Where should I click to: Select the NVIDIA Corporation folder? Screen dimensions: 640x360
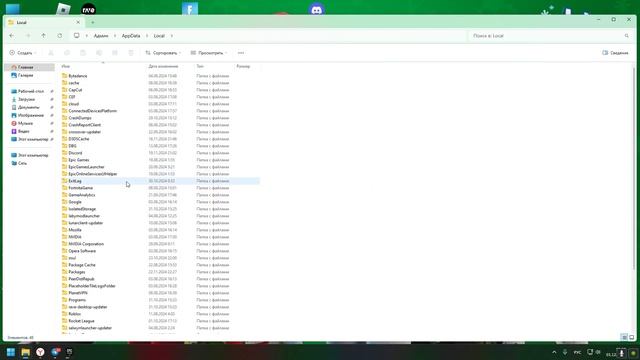pos(86,244)
